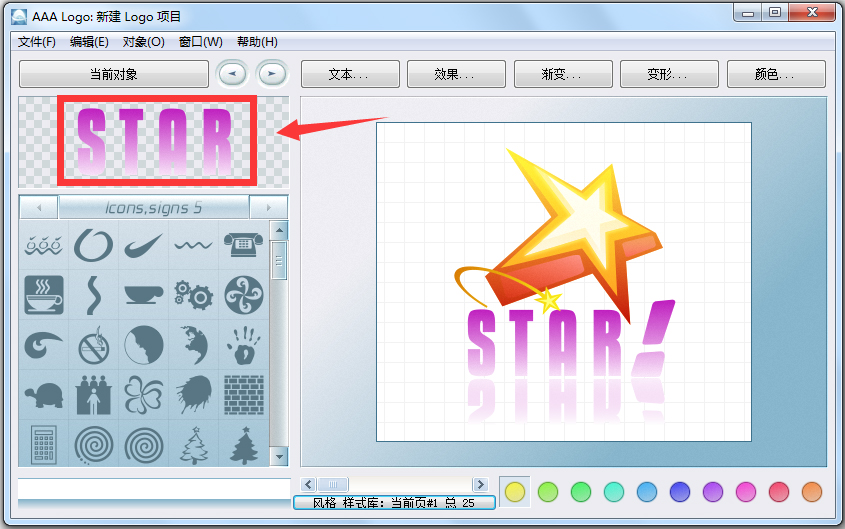
Task: Select the telephone icon in the library
Action: click(243, 245)
